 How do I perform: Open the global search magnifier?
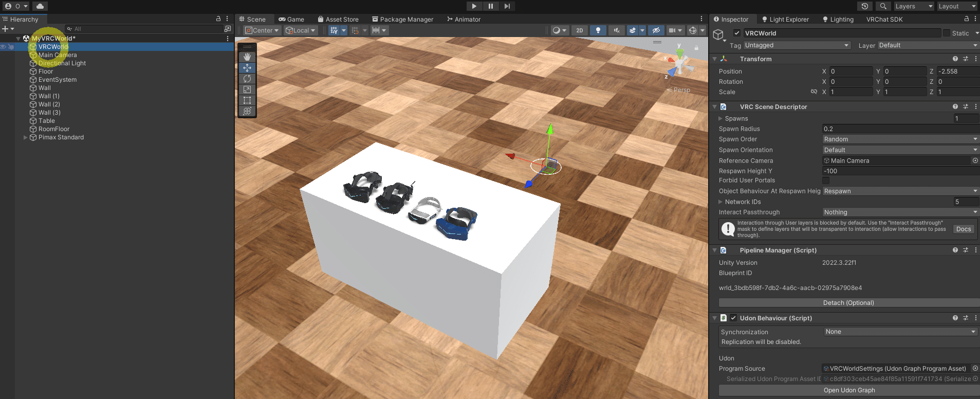tap(883, 6)
